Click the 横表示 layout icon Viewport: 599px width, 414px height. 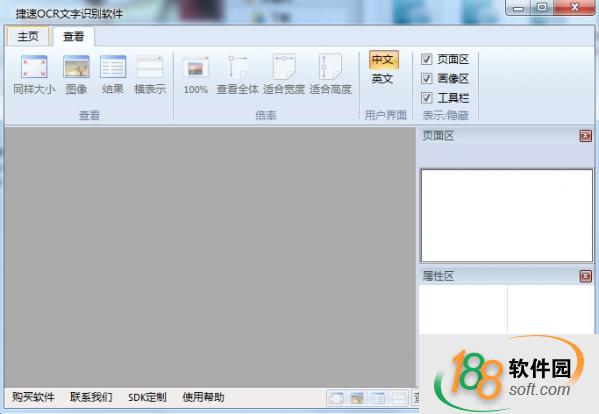(150, 67)
